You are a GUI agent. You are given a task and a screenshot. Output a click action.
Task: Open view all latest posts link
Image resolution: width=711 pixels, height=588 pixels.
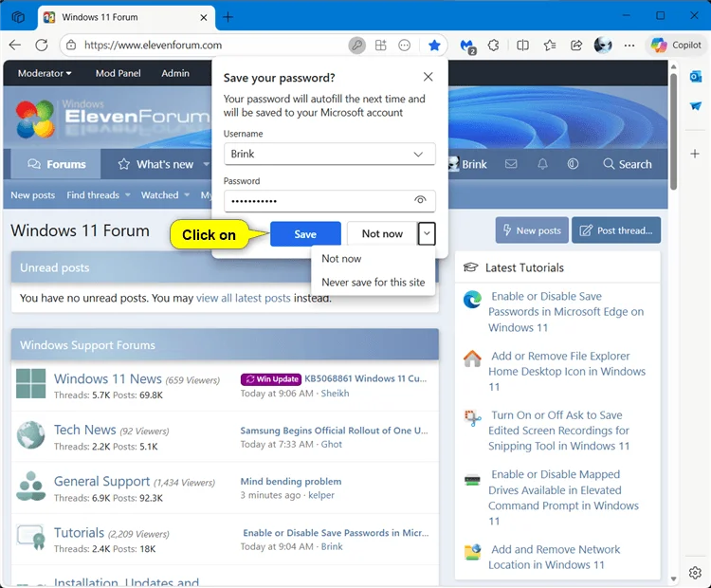pyautogui.click(x=243, y=298)
